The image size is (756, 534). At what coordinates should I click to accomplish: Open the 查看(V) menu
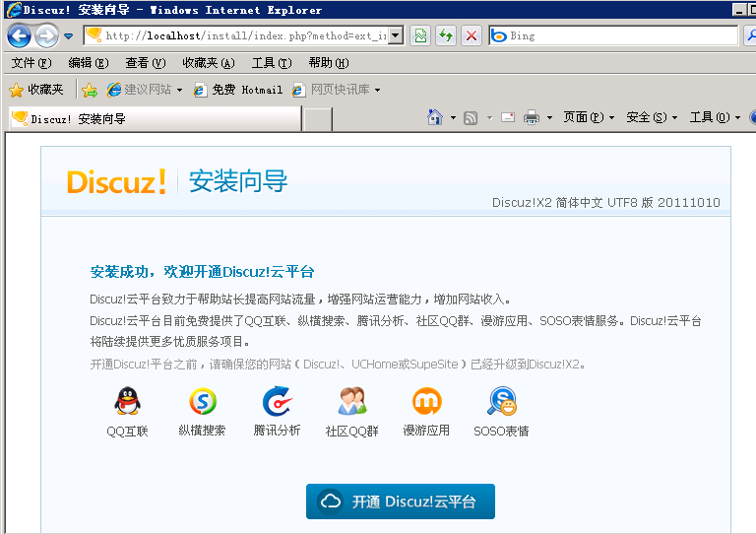click(145, 63)
